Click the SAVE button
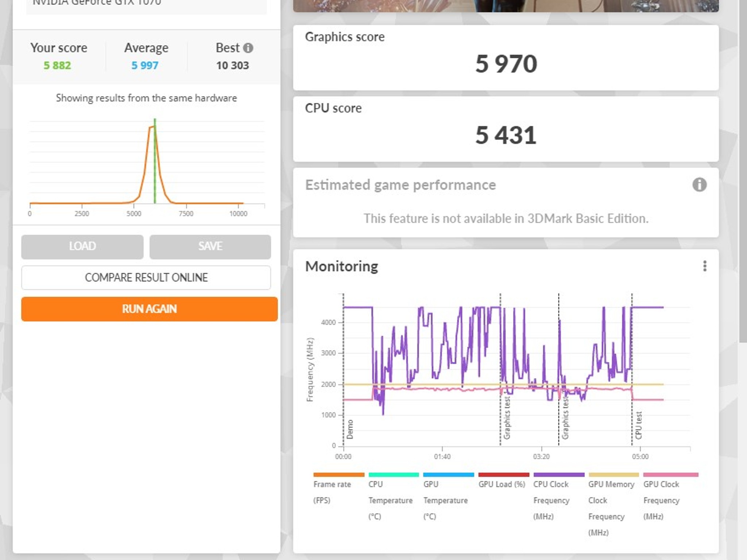The width and height of the screenshot is (747, 560). 210,246
